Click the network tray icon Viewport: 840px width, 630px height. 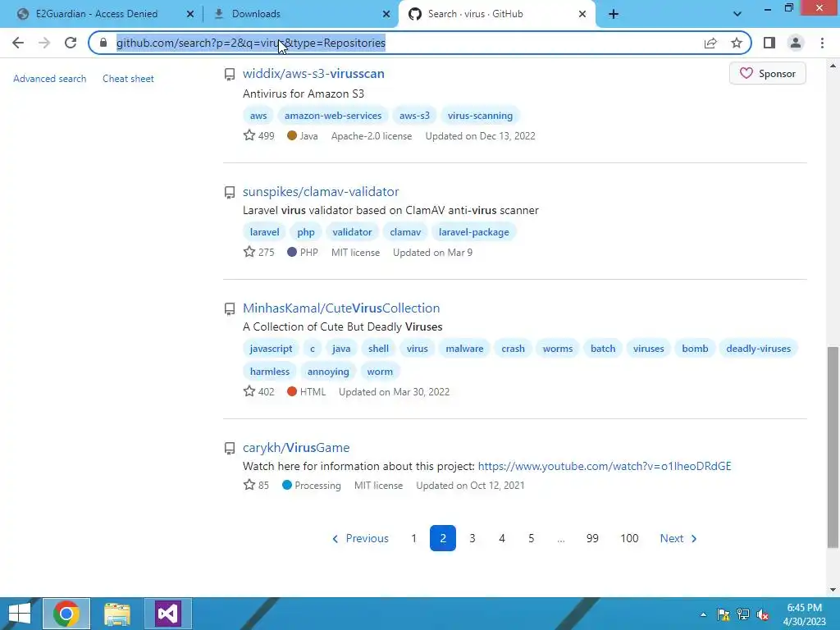[x=743, y=614]
